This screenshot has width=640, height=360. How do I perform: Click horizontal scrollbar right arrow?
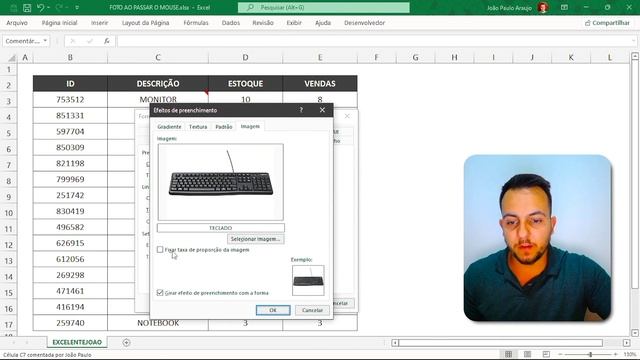click(627, 343)
